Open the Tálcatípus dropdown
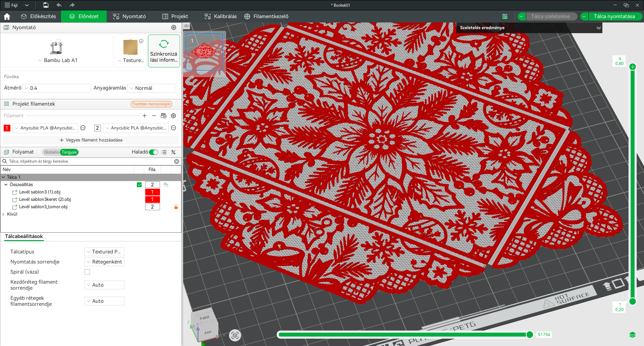The image size is (644, 346). (104, 252)
